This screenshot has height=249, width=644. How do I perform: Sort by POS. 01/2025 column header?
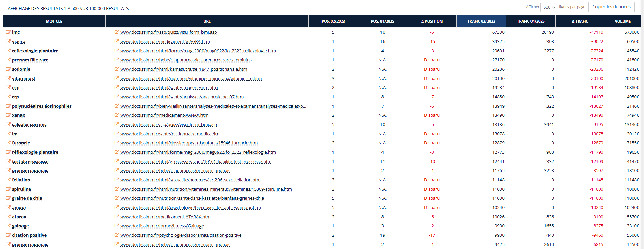click(x=383, y=21)
